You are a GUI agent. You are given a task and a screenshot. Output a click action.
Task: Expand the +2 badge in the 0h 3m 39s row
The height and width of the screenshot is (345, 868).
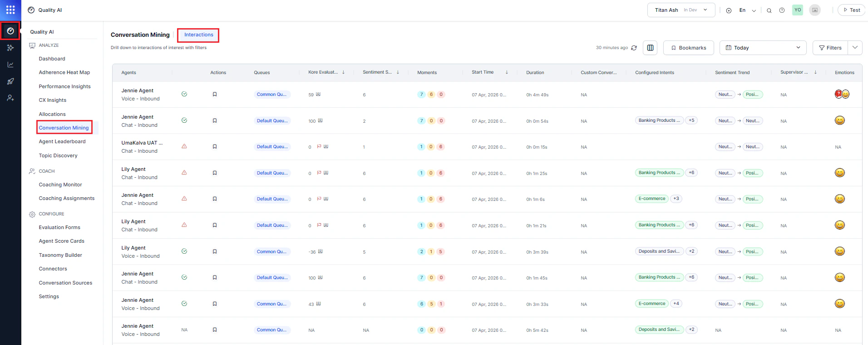[691, 251]
